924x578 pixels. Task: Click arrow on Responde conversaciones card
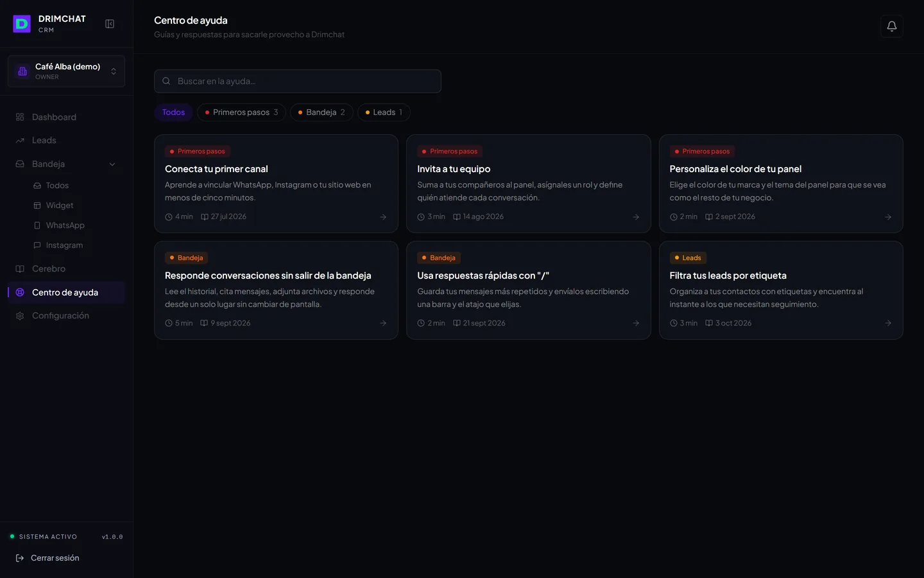tap(383, 323)
